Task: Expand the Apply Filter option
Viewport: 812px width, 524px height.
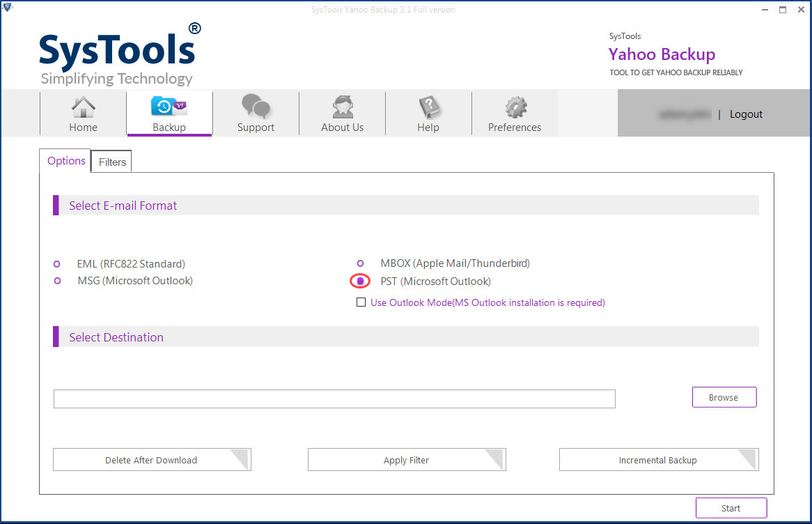Action: click(x=407, y=460)
